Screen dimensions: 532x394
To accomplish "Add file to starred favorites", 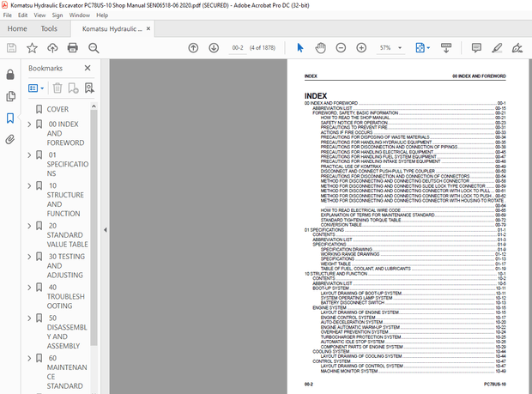I will pyautogui.click(x=32, y=48).
